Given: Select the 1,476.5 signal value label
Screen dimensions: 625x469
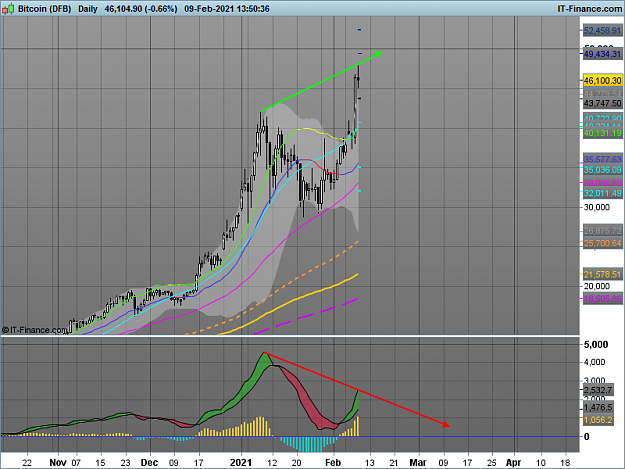Looking at the screenshot, I should (x=598, y=407).
